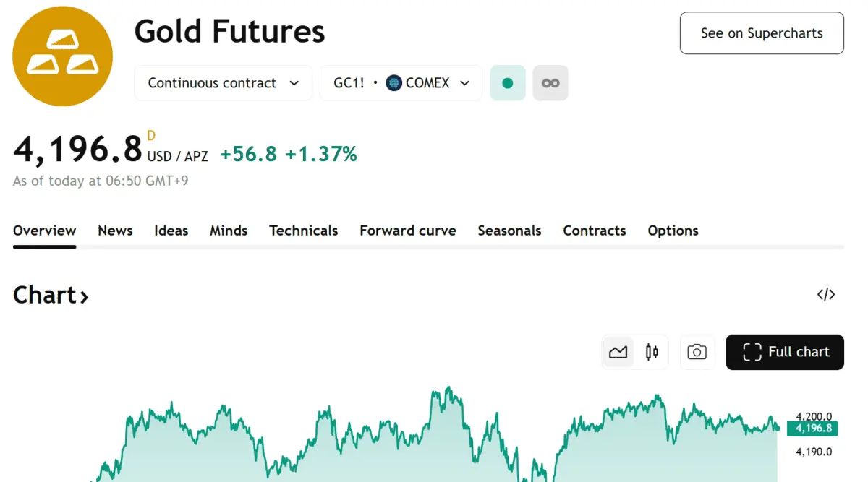Viewport: 868px width, 482px height.
Task: Select the Options tab
Action: (673, 231)
